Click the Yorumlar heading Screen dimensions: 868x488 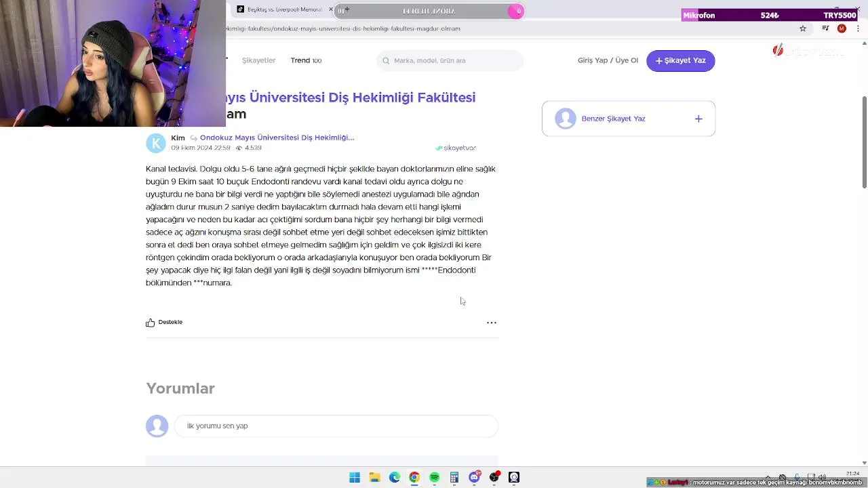(x=180, y=388)
